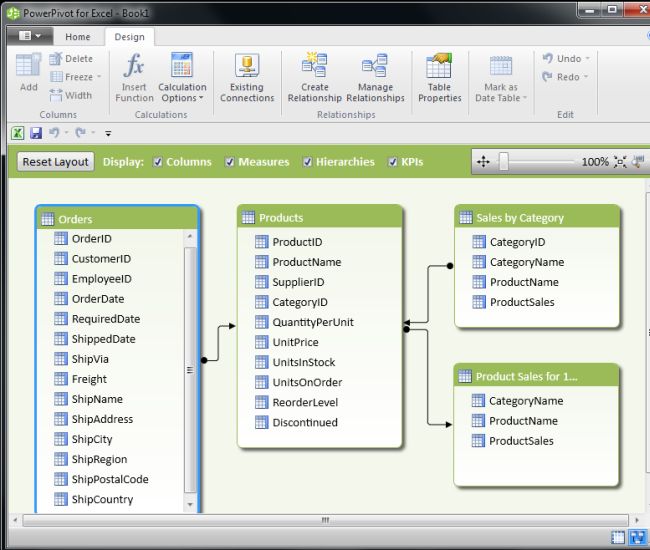Screen dimensions: 650x550
Task: Select Product Sales for 1... table header
Action: point(536,376)
